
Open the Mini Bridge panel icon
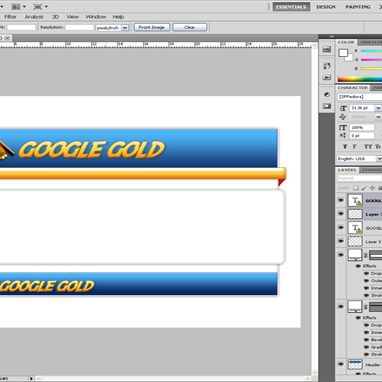[327, 49]
